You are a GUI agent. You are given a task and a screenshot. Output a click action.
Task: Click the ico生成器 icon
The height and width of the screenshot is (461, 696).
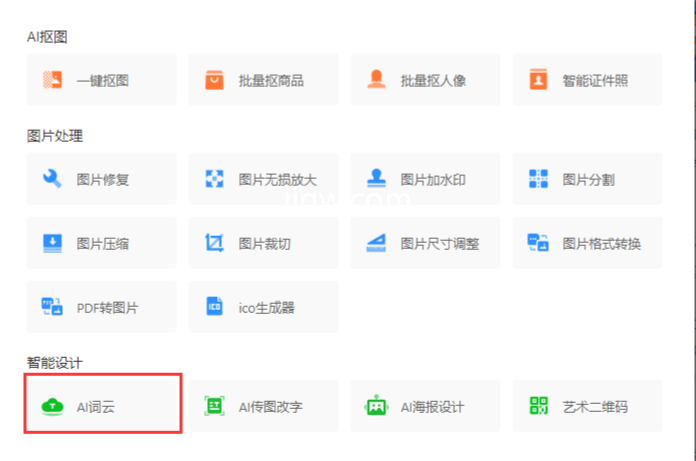tap(214, 307)
